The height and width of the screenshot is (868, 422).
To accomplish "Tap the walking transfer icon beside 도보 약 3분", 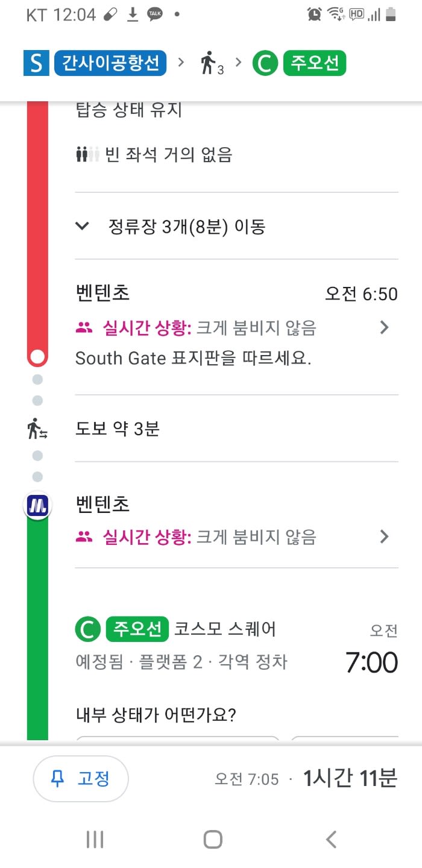I will (x=37, y=428).
